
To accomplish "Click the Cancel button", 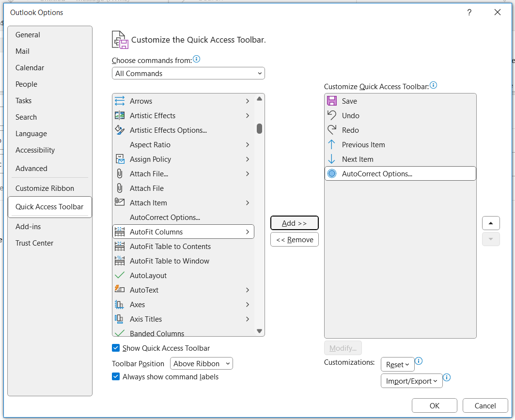I will click(x=485, y=405).
